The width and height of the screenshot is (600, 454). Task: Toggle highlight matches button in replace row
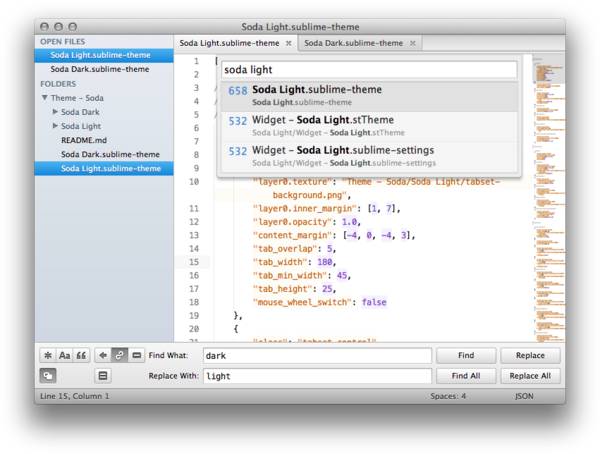pyautogui.click(x=103, y=376)
